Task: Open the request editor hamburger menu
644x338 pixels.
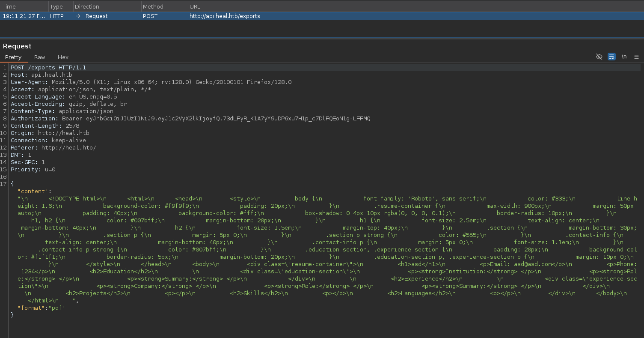Action: 636,57
